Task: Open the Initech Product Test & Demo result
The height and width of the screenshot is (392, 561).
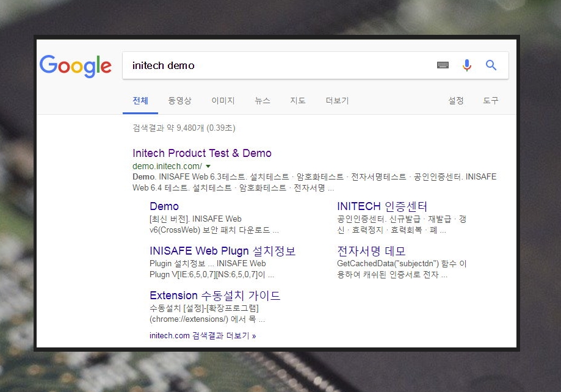Action: point(202,153)
